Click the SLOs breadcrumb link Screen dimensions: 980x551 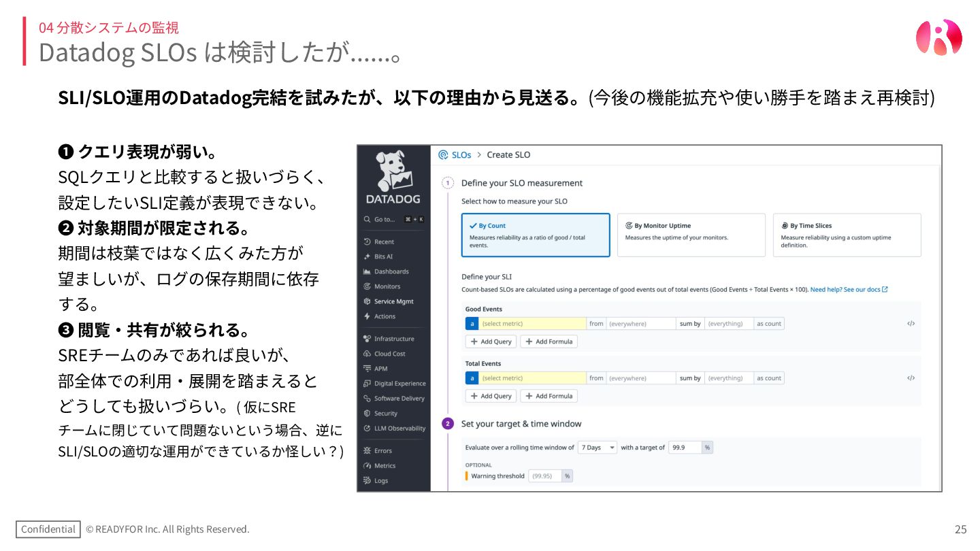(461, 155)
